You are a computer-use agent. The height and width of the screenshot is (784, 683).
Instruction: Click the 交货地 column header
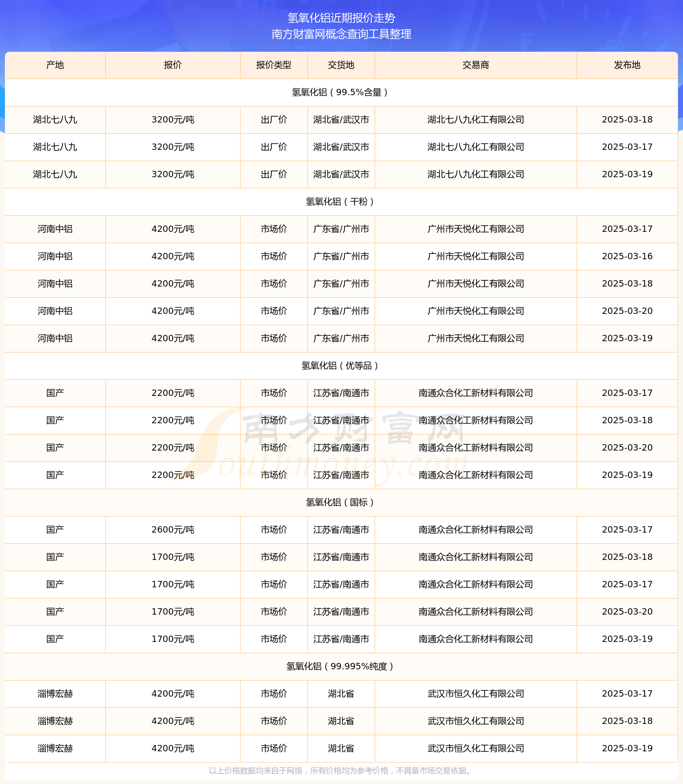tap(341, 65)
